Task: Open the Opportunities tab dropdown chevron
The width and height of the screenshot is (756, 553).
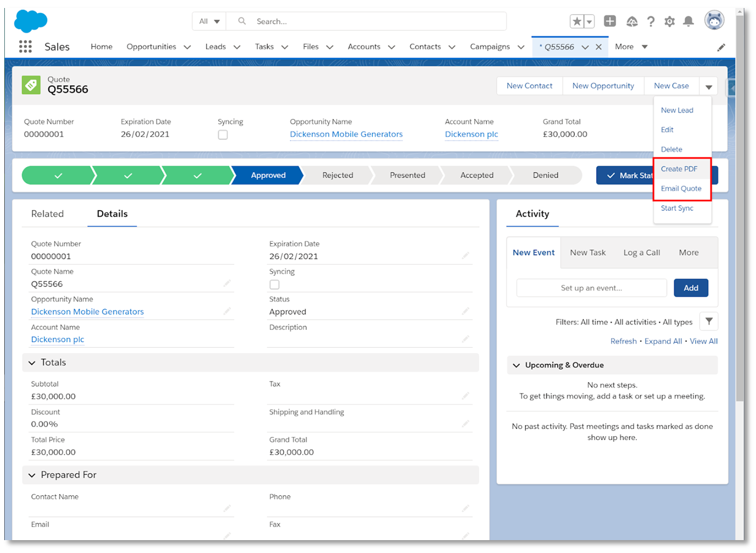Action: (x=187, y=47)
